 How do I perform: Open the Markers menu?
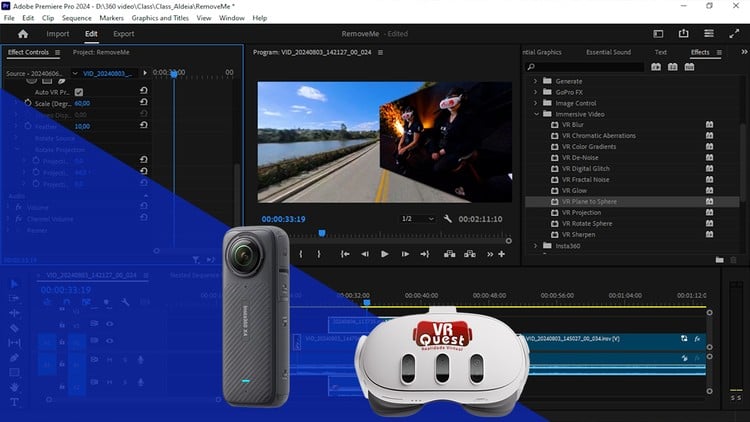(x=111, y=18)
